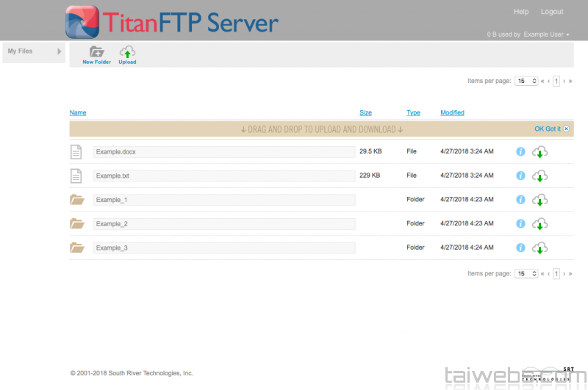The width and height of the screenshot is (588, 390).
Task: Sort files by Modified date
Action: [452, 112]
